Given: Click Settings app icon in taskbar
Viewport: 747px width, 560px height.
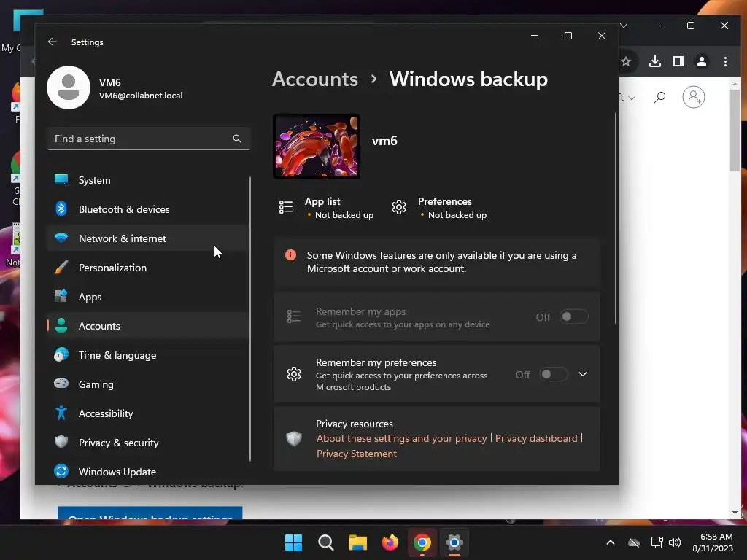Looking at the screenshot, I should pos(454,542).
